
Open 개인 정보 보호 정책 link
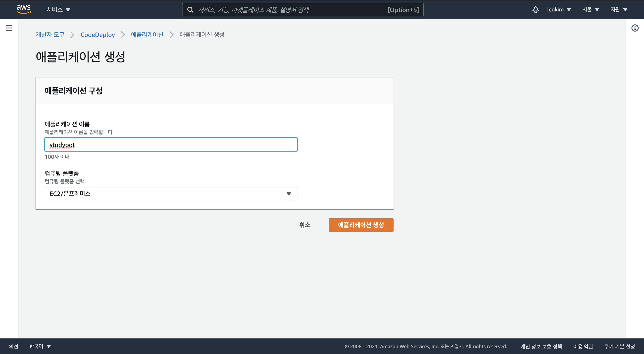541,346
